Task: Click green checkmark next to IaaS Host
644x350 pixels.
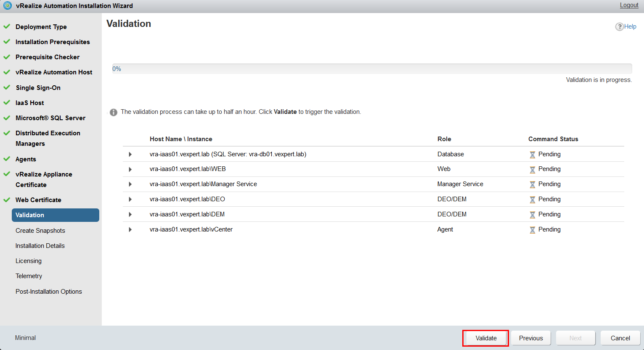Action: pos(7,103)
